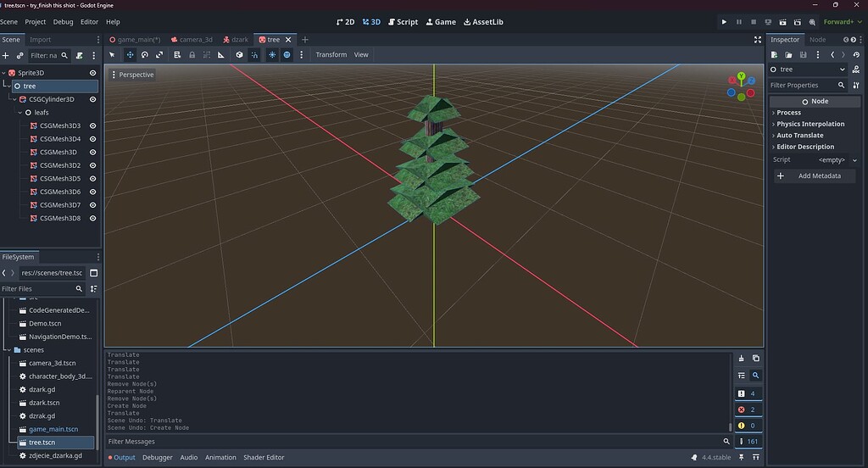Image resolution: width=868 pixels, height=468 pixels.
Task: Hide the CSGCylinder3D node via eye icon
Action: click(93, 99)
